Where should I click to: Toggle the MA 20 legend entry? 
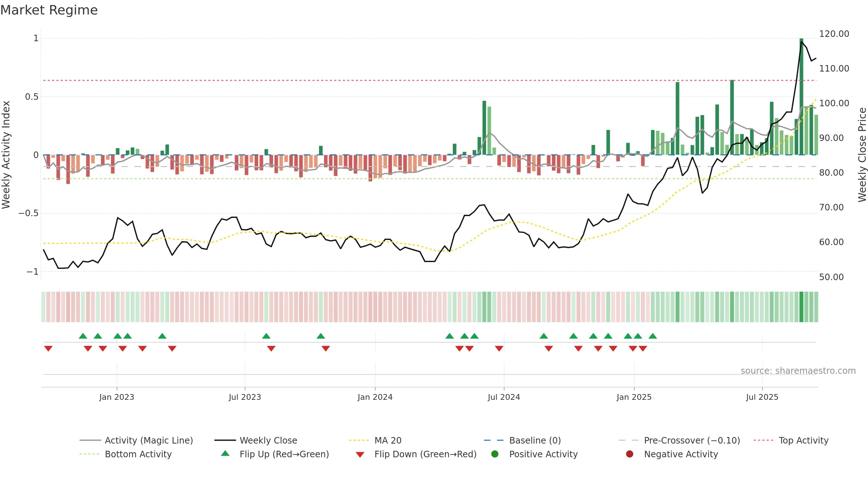[x=375, y=440]
